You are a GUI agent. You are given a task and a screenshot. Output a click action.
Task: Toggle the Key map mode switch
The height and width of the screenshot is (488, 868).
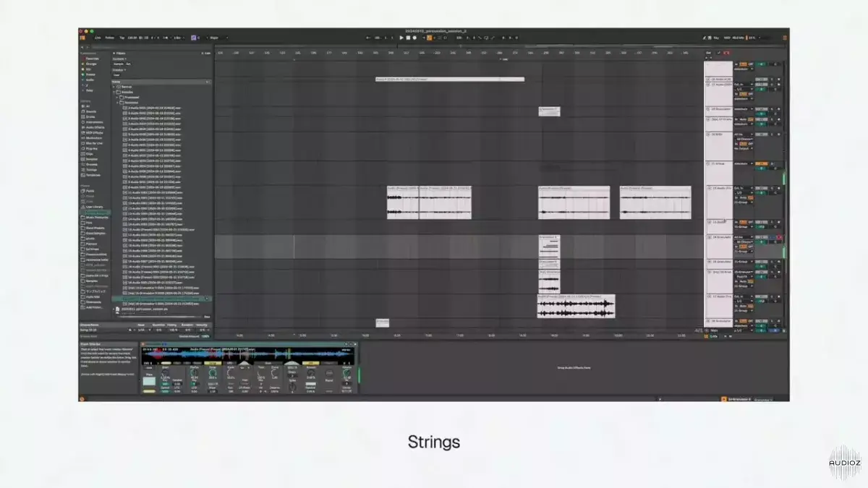(715, 37)
